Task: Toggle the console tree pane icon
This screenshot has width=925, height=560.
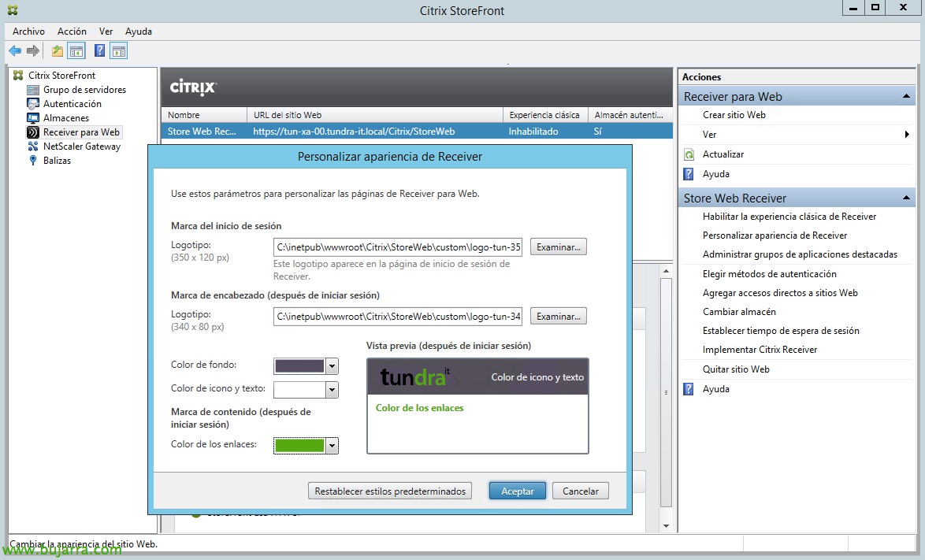Action: tap(76, 51)
